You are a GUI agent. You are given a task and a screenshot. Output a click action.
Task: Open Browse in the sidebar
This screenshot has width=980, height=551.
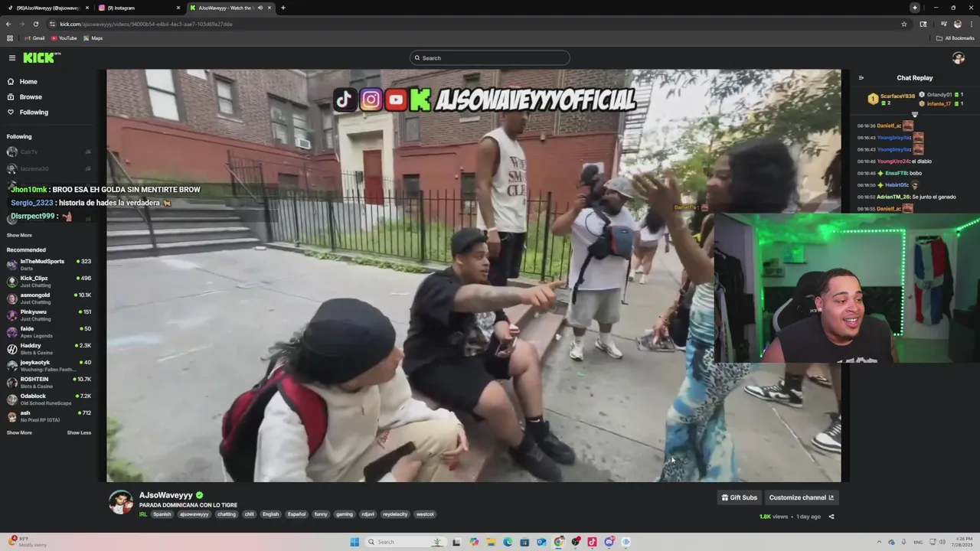[x=31, y=97]
